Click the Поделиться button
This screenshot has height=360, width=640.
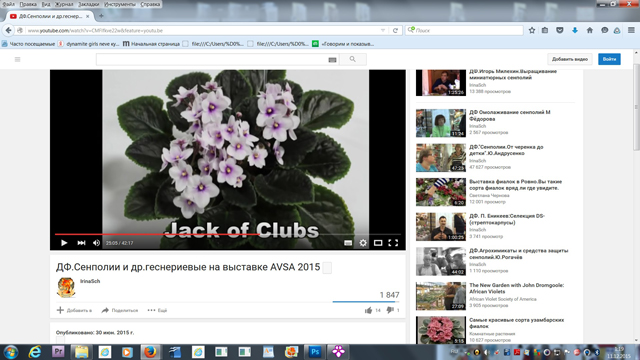click(120, 310)
